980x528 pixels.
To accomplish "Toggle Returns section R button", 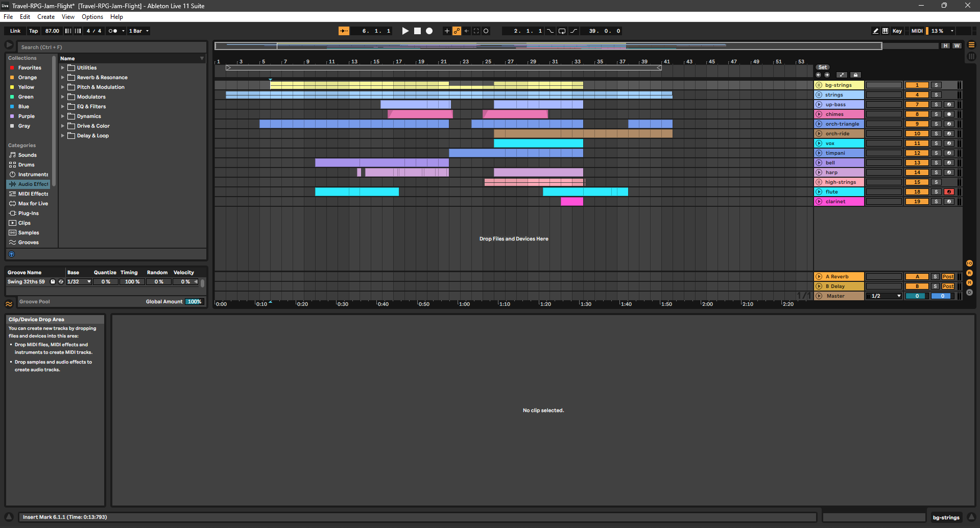I will coord(969,273).
